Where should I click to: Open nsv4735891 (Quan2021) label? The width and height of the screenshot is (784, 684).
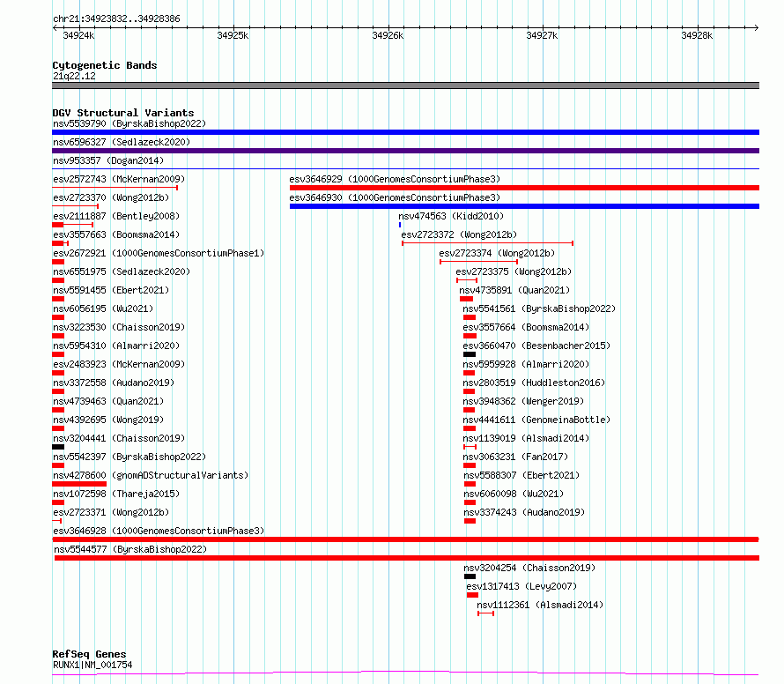click(x=514, y=290)
